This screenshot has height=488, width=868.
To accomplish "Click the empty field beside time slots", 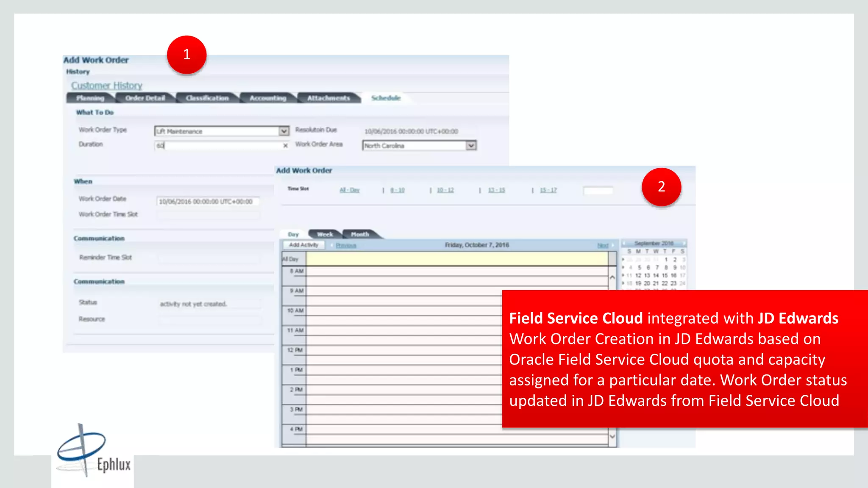I will tap(598, 191).
